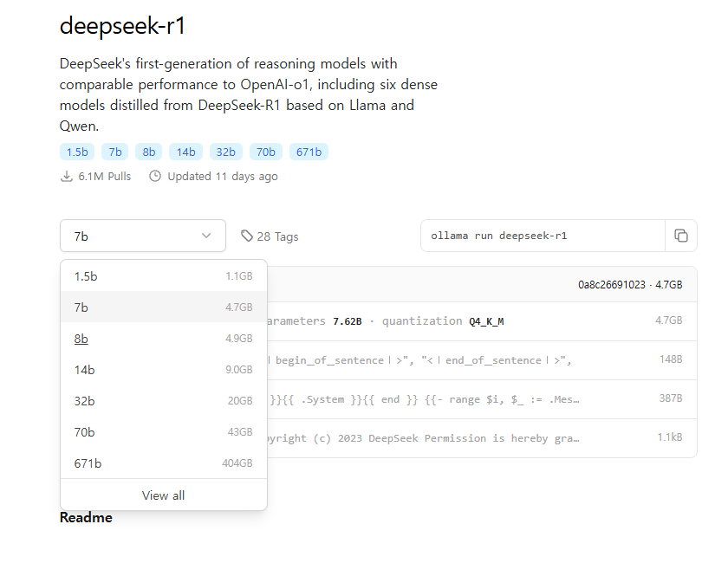Click the 671b tag badge
Image resolution: width=728 pixels, height=563 pixels.
(309, 152)
